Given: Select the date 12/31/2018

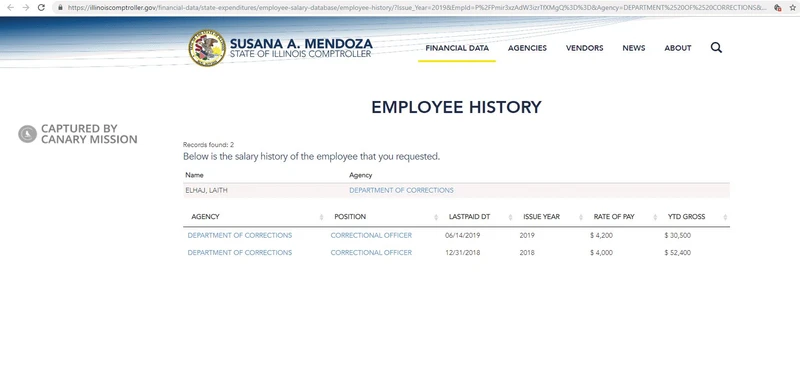Looking at the screenshot, I should point(462,253).
